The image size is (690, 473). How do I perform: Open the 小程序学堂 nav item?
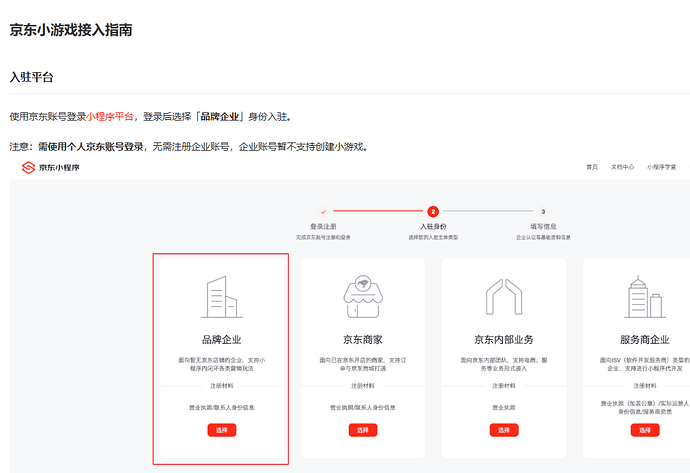[x=661, y=167]
